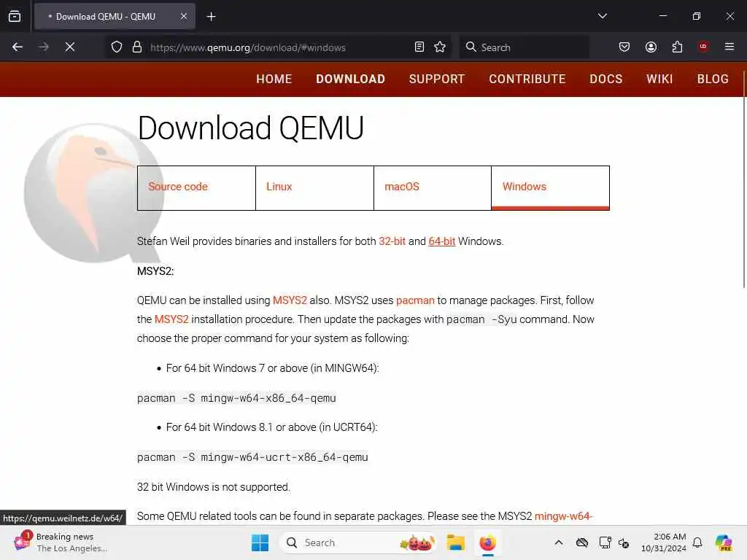This screenshot has width=747, height=560.
Task: Follow the 64-bit installers link
Action: pos(441,241)
